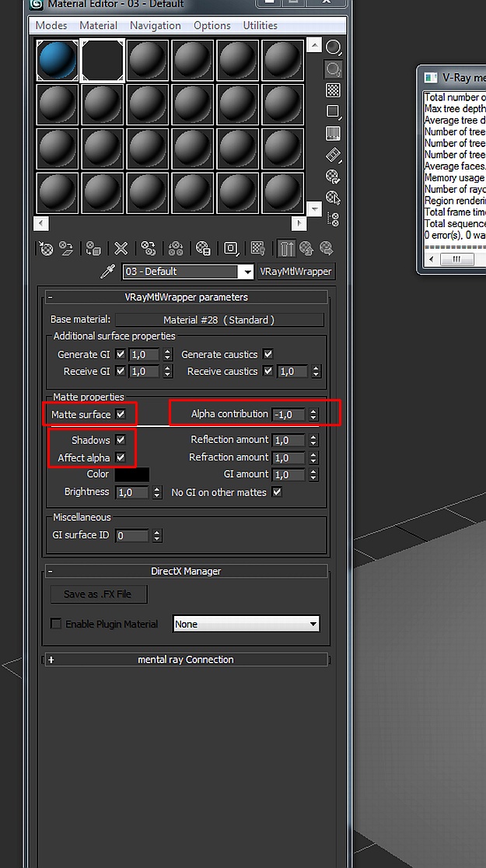Open the Material menu
This screenshot has height=868, width=486.
[x=99, y=26]
